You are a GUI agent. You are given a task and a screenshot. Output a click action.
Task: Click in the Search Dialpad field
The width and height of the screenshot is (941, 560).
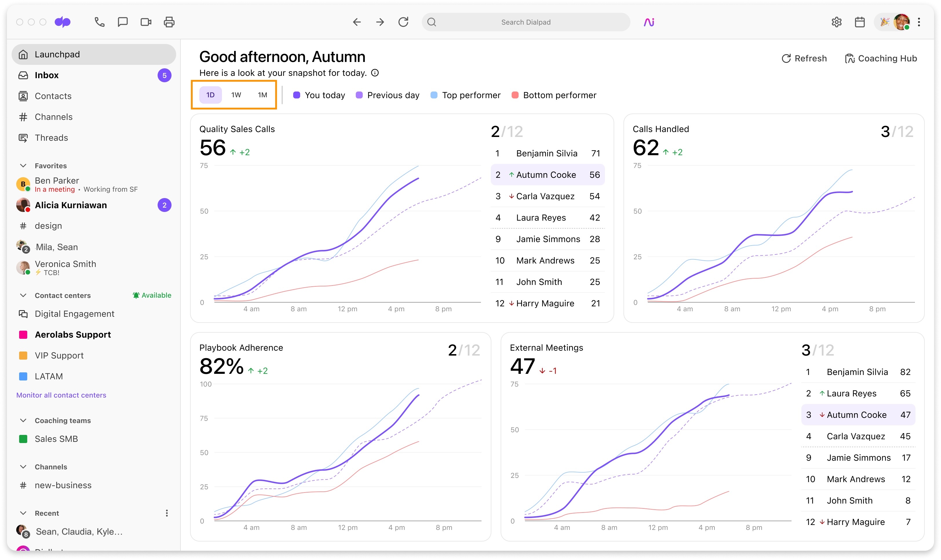click(526, 22)
